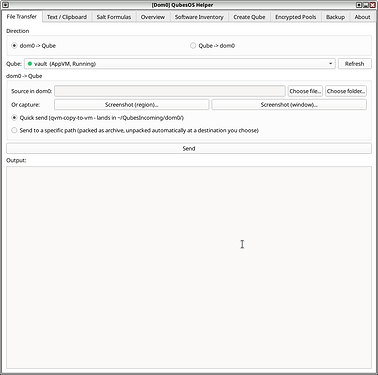Screen dimensions: 378x375
Task: Select the Backup tab
Action: [x=335, y=17]
